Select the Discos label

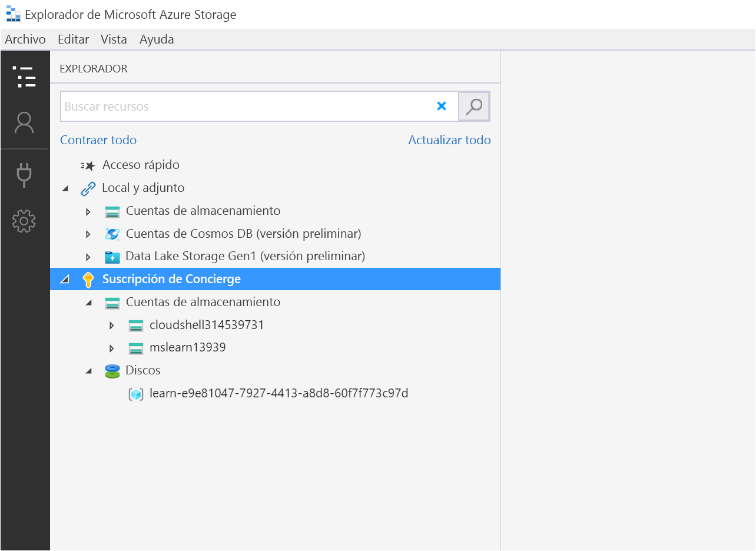[143, 370]
